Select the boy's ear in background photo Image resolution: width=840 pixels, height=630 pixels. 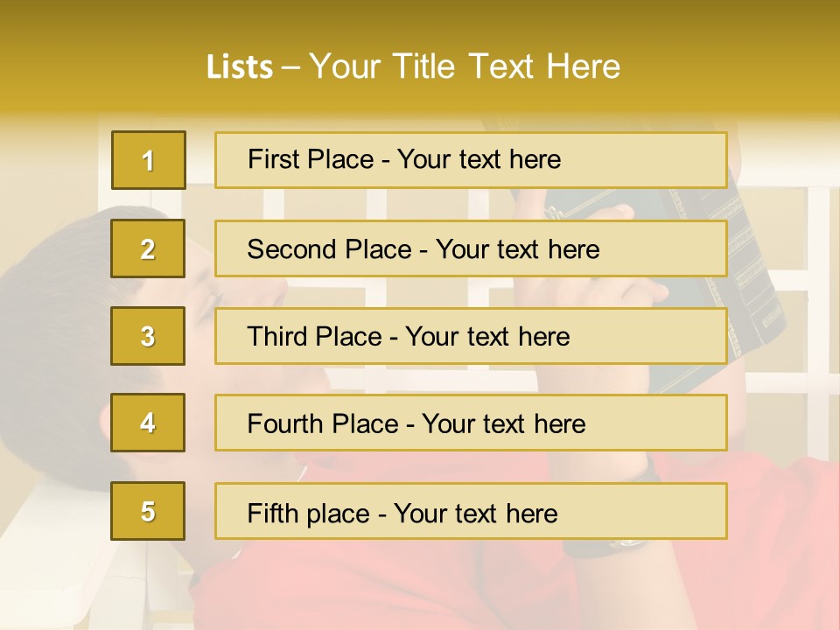pos(105,423)
